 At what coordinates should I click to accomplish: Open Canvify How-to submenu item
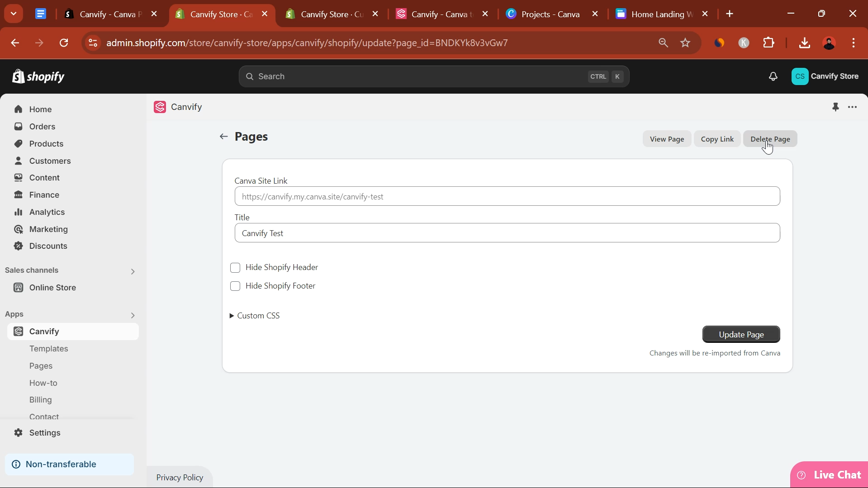(x=43, y=383)
